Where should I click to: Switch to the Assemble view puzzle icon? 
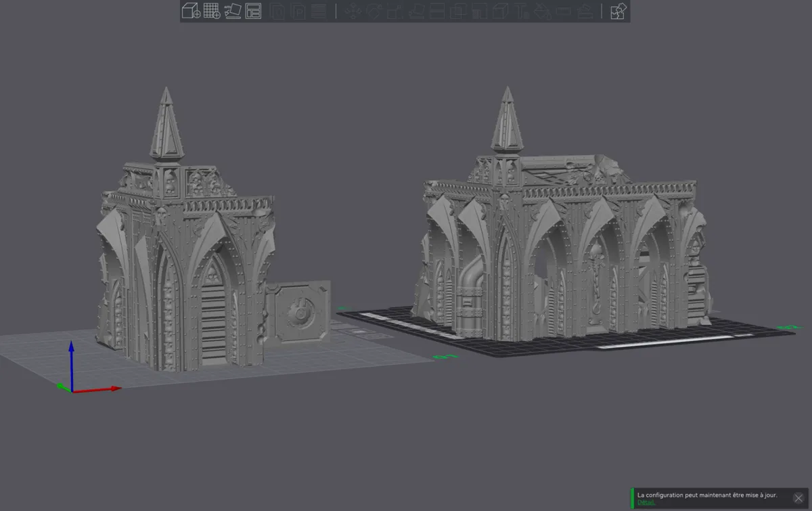click(618, 11)
